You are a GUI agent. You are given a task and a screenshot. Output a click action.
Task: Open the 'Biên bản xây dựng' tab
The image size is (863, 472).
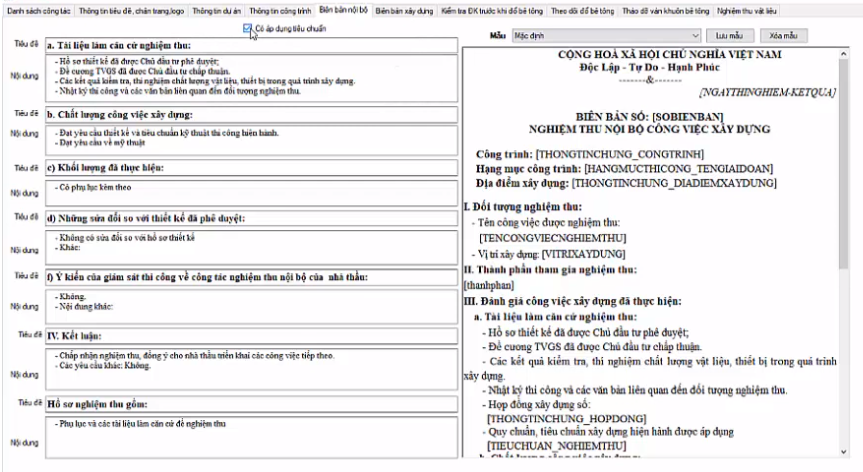405,11
